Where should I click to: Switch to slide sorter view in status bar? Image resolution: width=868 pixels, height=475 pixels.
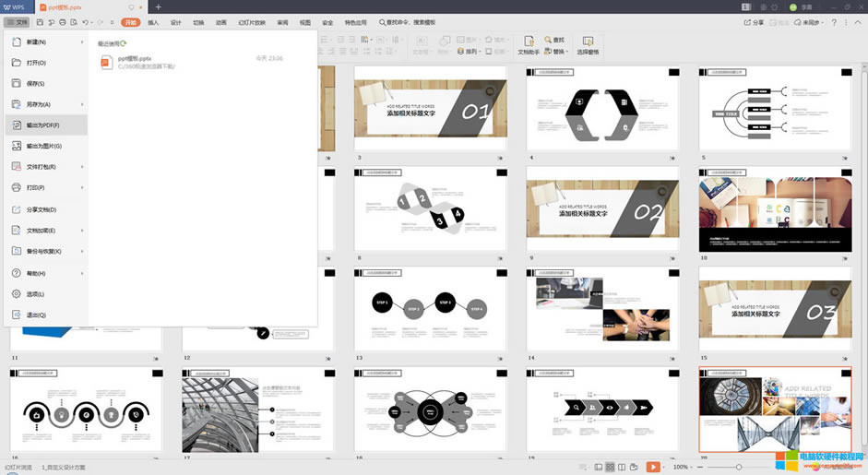pyautogui.click(x=610, y=468)
